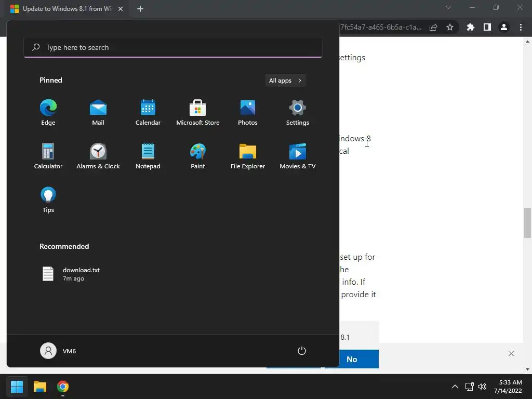Open Chrome tab search dropdown
The width and height of the screenshot is (532, 399).
(448, 7)
